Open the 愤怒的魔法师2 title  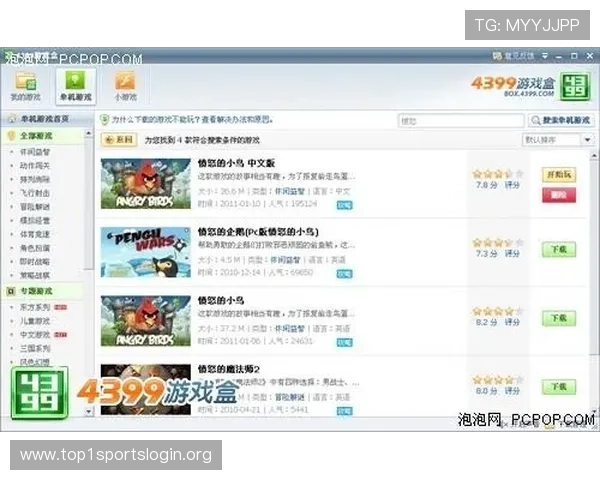(x=228, y=369)
